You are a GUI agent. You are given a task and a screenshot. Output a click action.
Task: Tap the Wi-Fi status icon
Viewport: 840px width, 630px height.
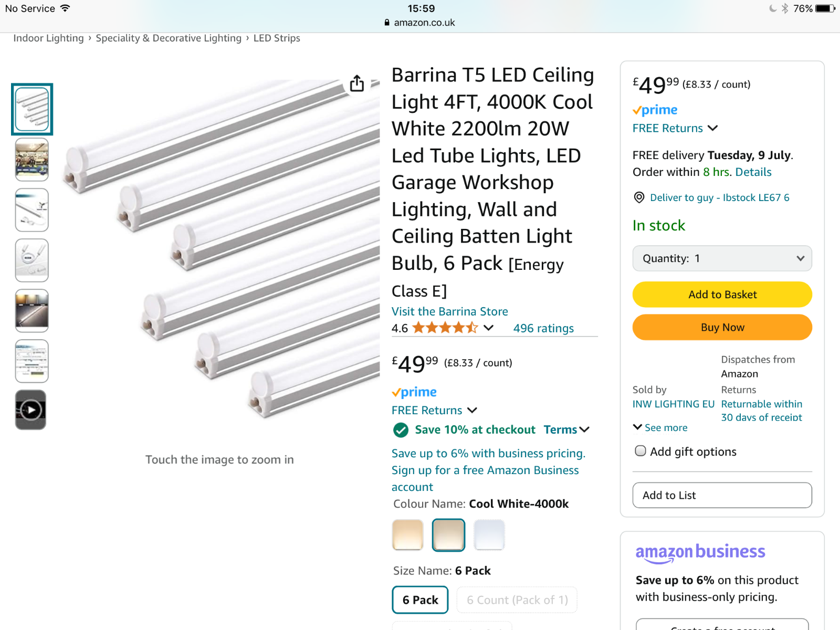(65, 8)
